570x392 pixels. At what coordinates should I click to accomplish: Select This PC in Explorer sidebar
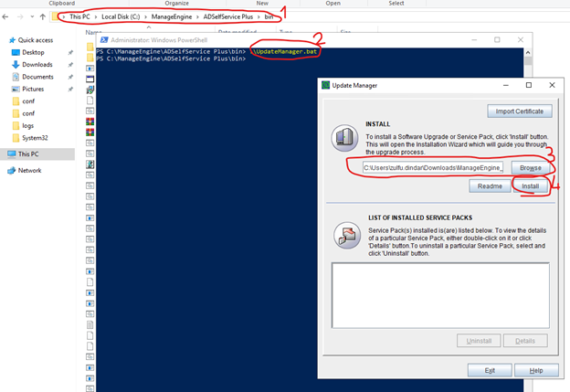point(28,154)
